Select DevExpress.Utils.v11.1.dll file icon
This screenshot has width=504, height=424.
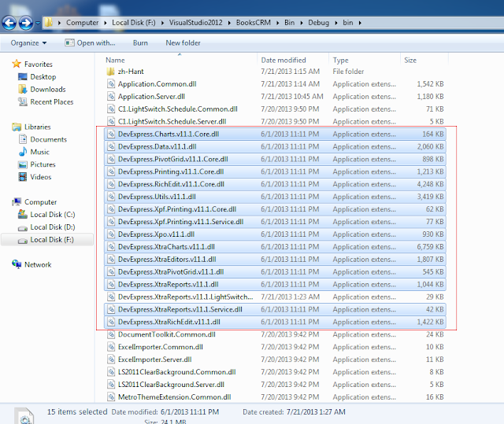pyautogui.click(x=111, y=197)
